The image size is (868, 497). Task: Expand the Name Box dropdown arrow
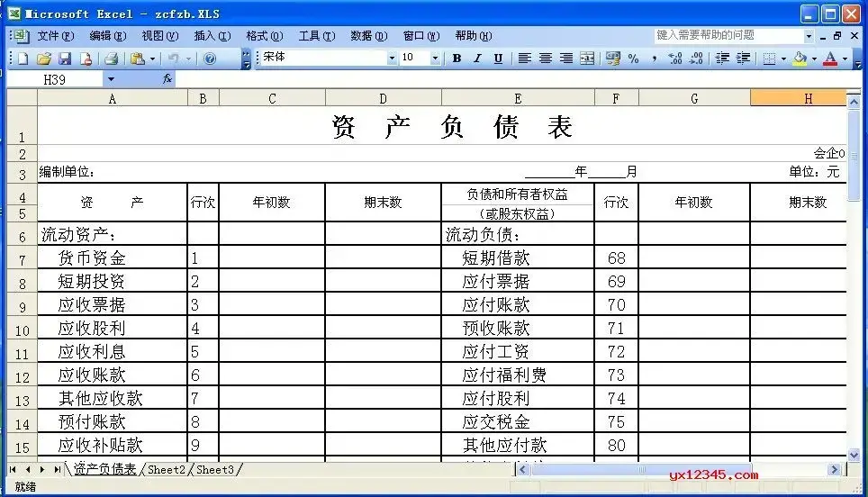click(x=112, y=80)
